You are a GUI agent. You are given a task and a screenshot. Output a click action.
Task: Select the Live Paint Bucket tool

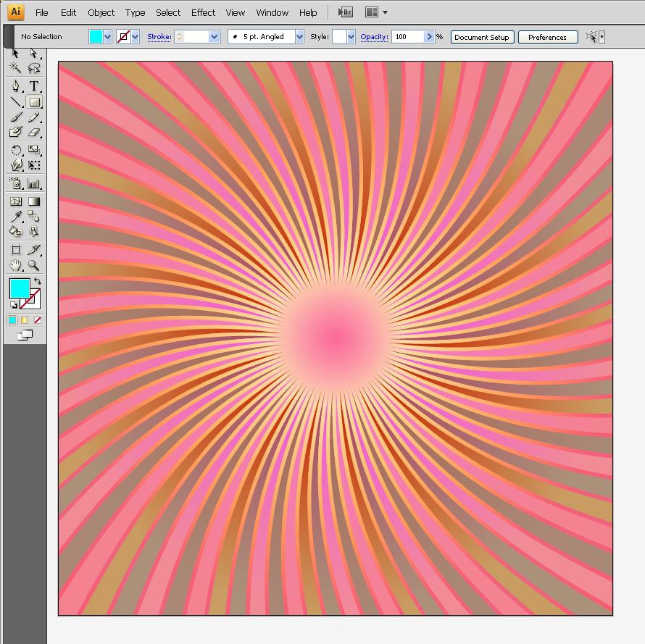point(15,231)
